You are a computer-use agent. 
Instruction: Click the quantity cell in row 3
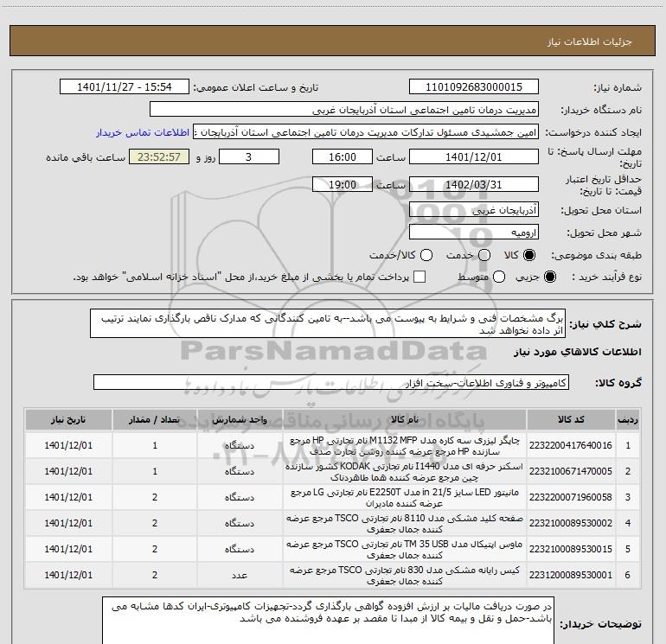pyautogui.click(x=155, y=497)
